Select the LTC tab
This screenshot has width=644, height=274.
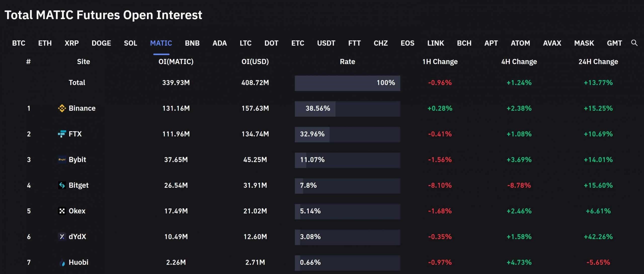tap(246, 43)
